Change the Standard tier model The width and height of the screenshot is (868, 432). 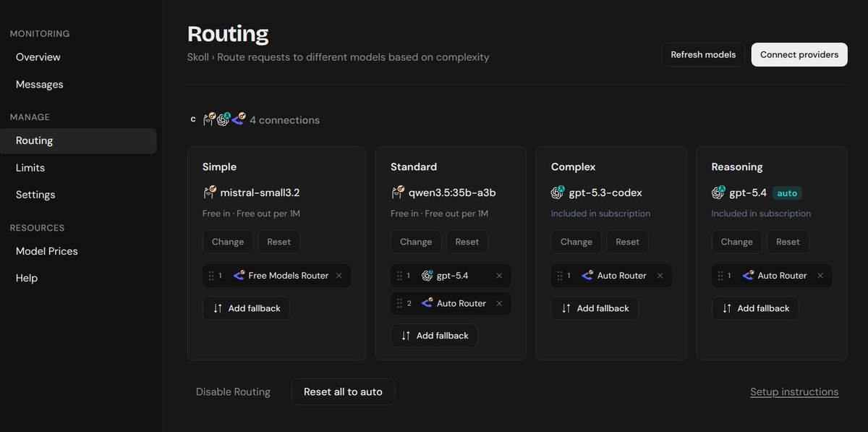pyautogui.click(x=416, y=242)
